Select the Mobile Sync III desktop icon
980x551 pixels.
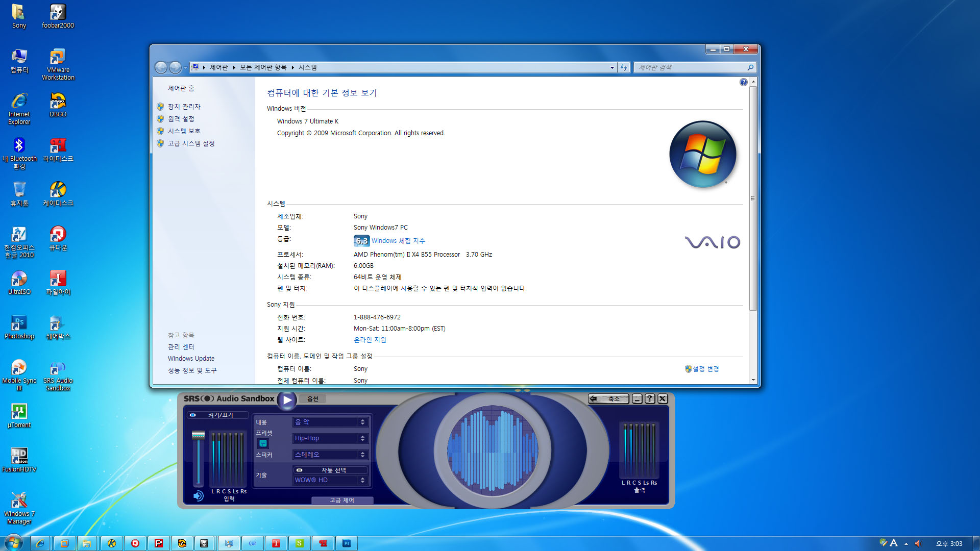point(19,375)
